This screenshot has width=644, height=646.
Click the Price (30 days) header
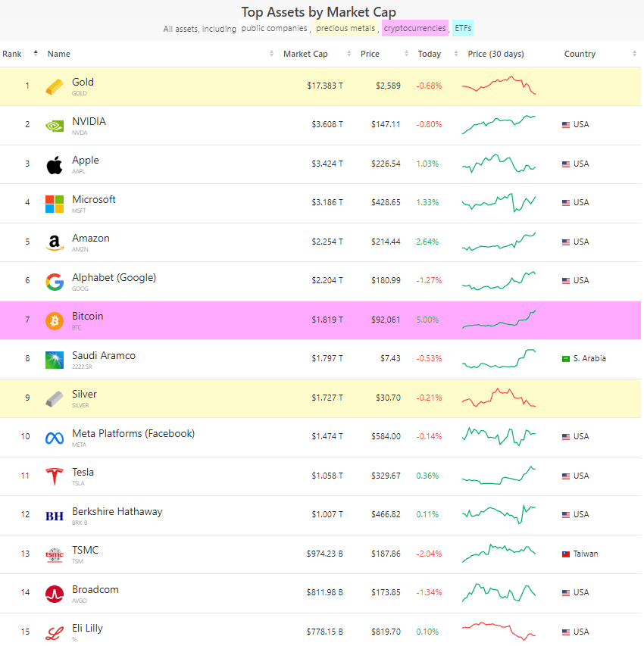(x=496, y=54)
